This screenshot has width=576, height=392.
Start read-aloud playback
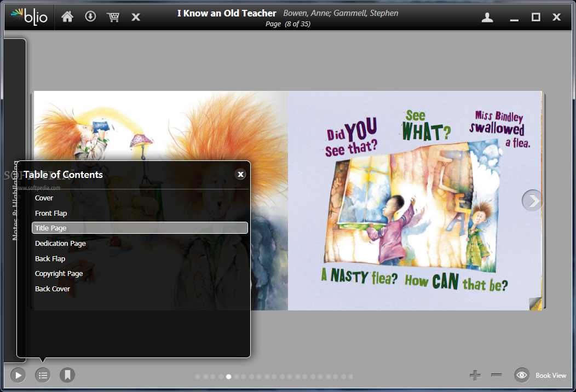pos(18,375)
